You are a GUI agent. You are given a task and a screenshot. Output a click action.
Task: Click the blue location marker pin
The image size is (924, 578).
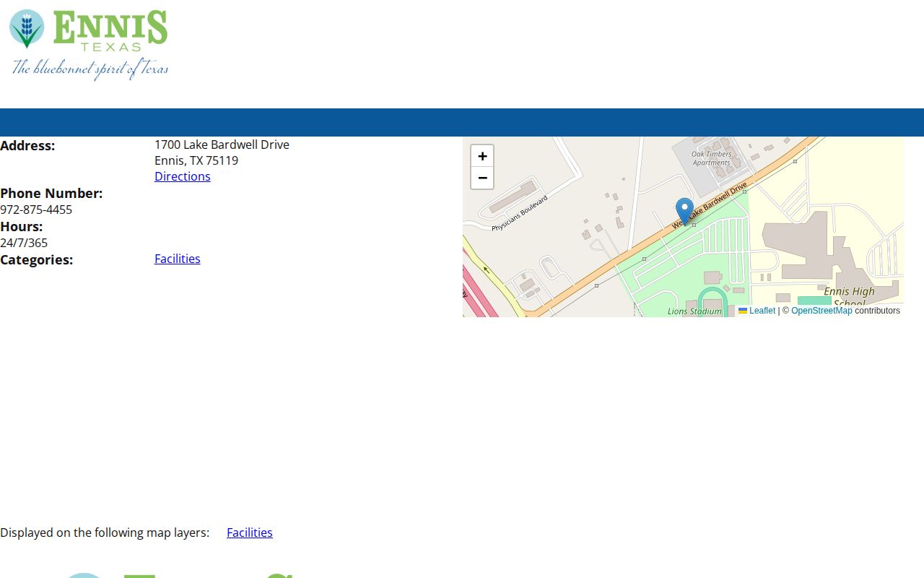pyautogui.click(x=684, y=212)
